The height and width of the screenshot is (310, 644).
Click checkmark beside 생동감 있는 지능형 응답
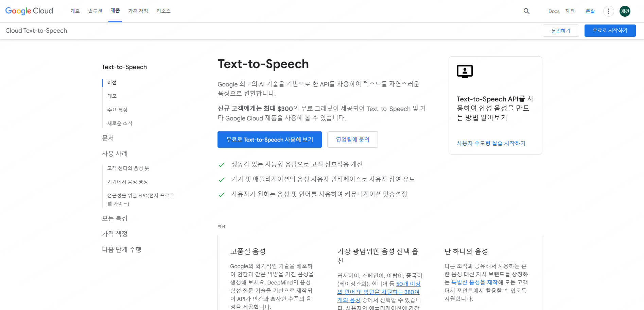pos(222,165)
